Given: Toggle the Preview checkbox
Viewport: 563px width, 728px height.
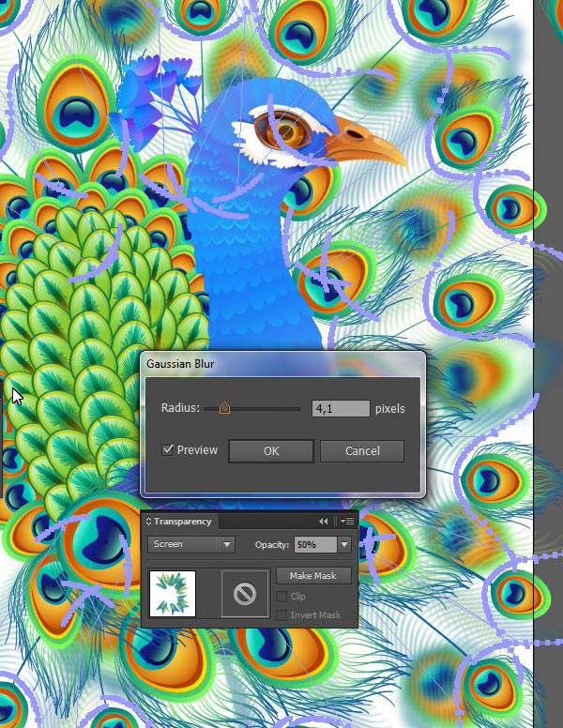Looking at the screenshot, I should (x=167, y=450).
